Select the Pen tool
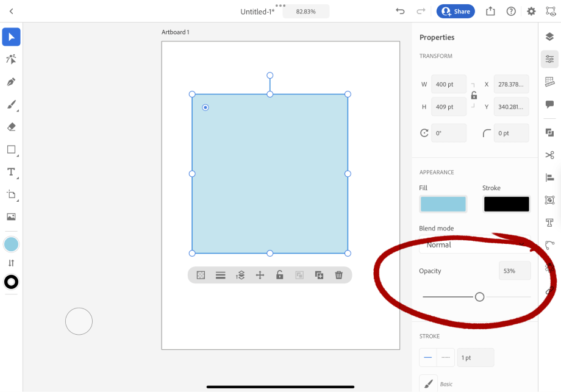The image size is (561, 392). (11, 82)
